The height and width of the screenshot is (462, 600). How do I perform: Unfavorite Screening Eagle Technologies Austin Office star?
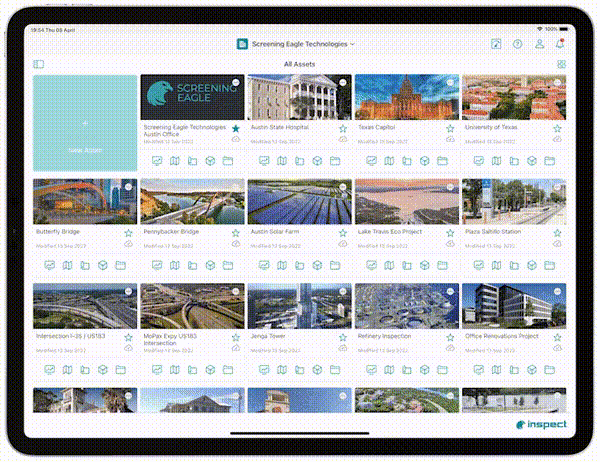point(236,128)
